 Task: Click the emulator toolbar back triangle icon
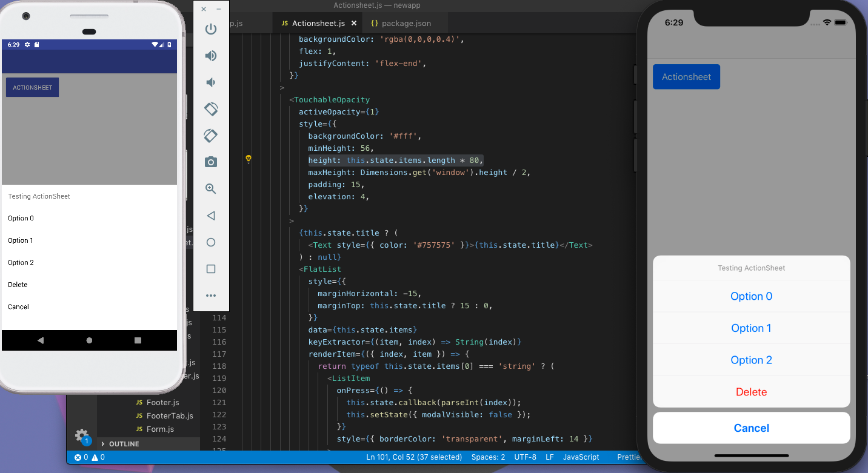coord(211,216)
